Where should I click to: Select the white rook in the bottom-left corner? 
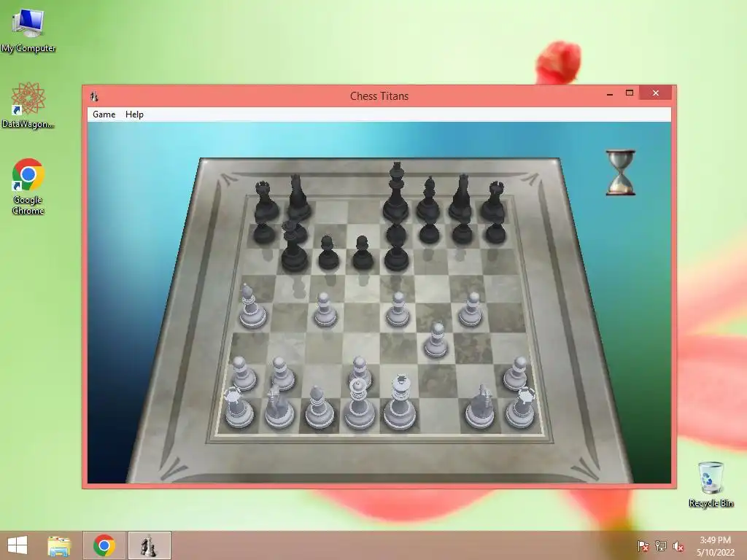pyautogui.click(x=239, y=408)
